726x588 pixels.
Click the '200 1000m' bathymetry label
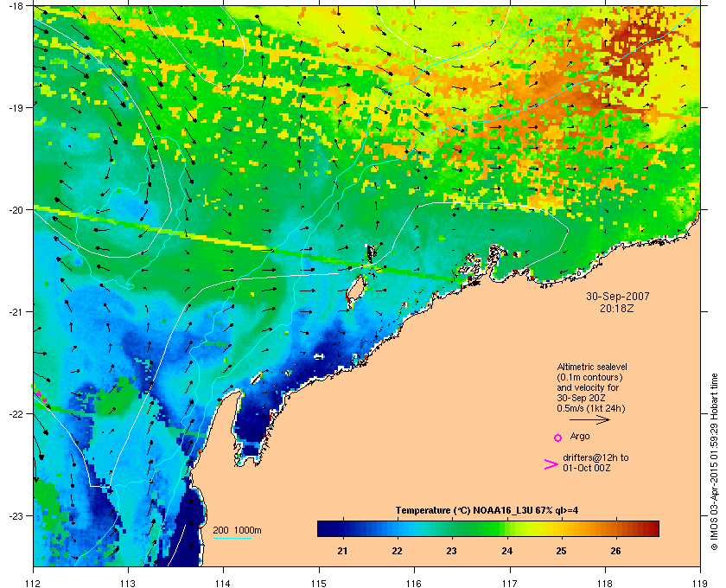click(237, 531)
